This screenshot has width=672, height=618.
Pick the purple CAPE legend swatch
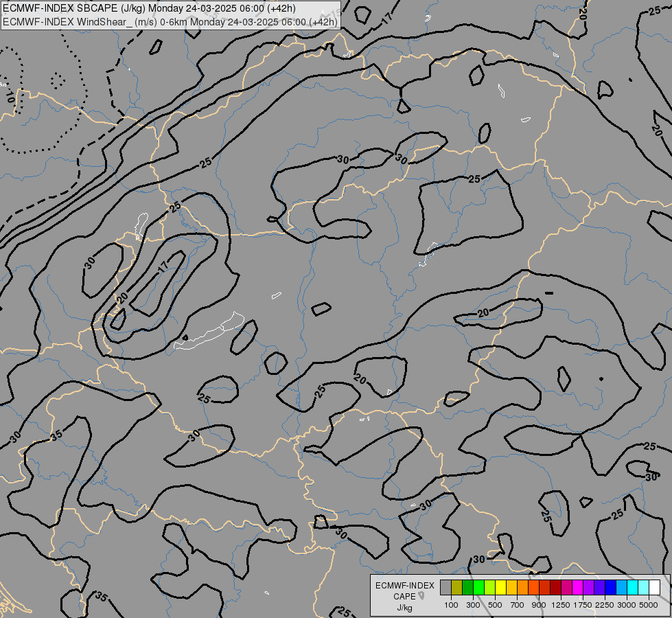[588, 587]
